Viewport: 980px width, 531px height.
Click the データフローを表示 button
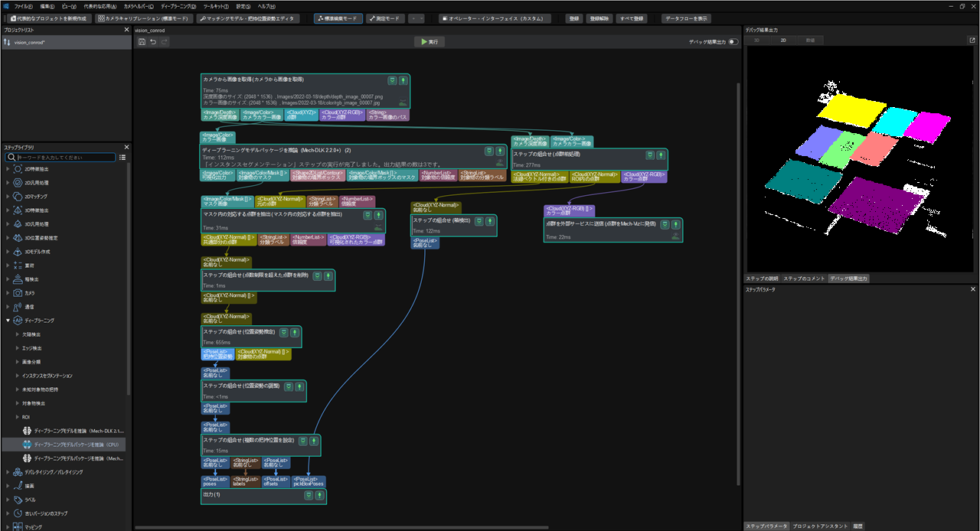686,18
